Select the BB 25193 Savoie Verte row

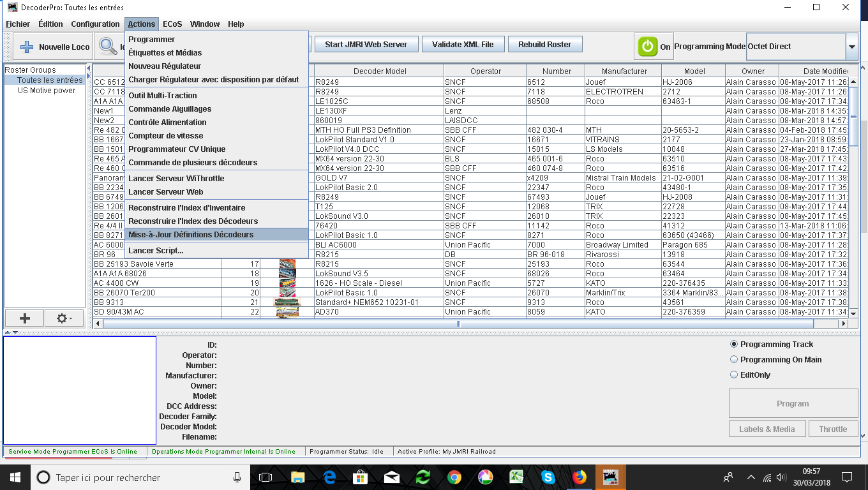471,264
